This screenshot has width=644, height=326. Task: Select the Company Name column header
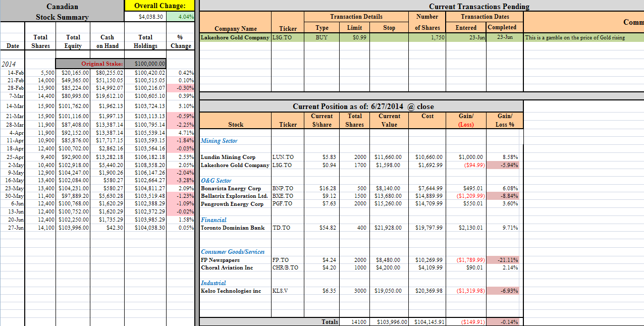(x=236, y=29)
